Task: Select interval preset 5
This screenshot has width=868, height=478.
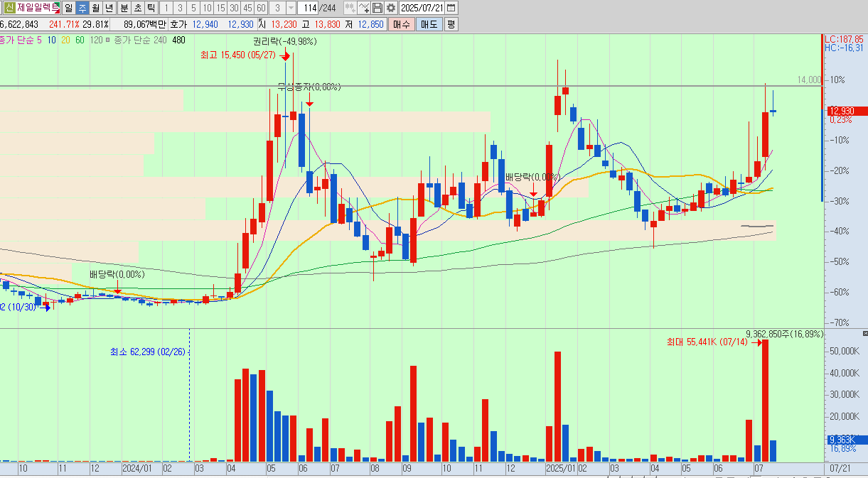Action: click(193, 8)
